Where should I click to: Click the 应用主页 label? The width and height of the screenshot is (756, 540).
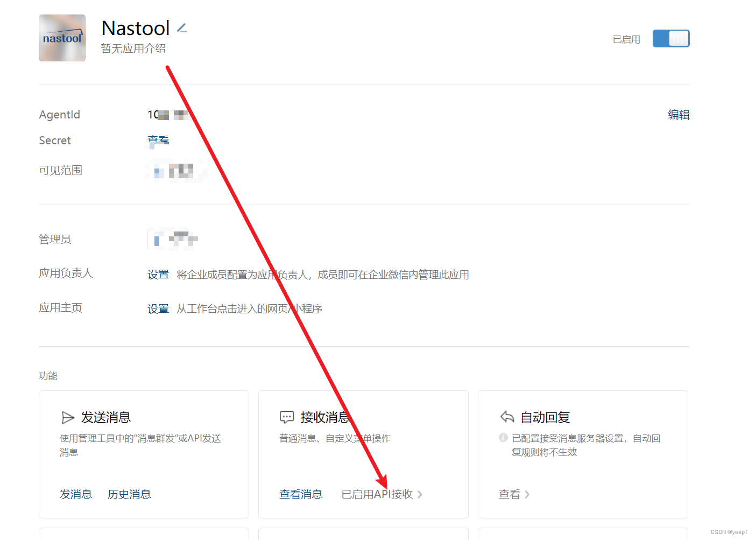click(61, 308)
